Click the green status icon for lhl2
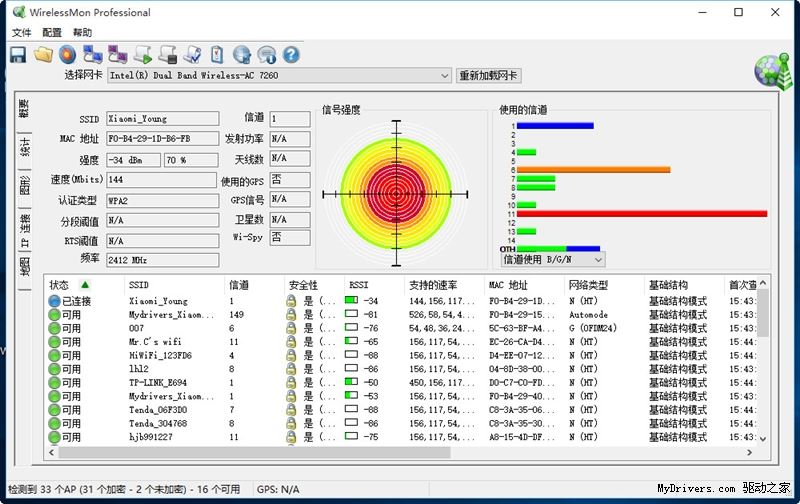The height and width of the screenshot is (504, 800). (55, 369)
